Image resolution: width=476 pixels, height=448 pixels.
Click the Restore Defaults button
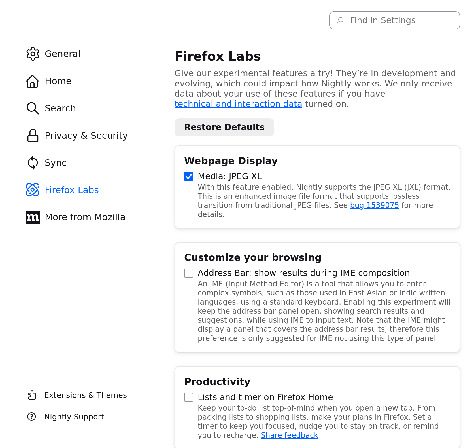point(224,127)
